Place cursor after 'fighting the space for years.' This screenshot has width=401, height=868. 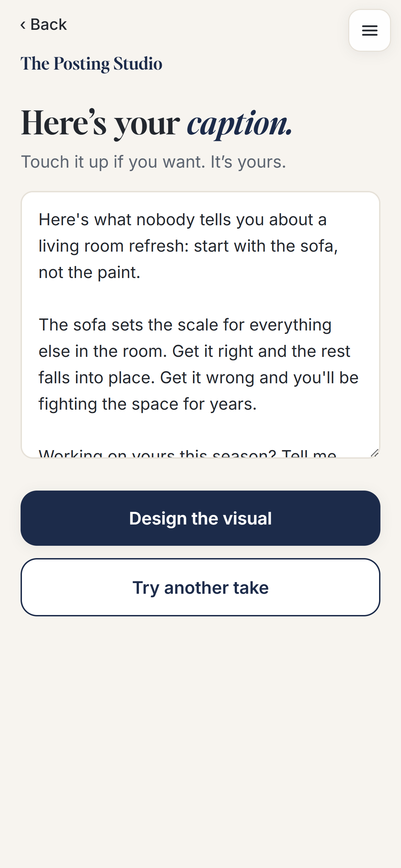(258, 404)
